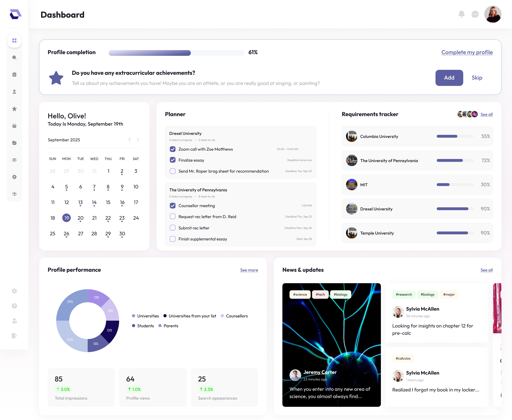This screenshot has width=512, height=420.
Task: Go to next month in calendar
Action: coord(138,140)
